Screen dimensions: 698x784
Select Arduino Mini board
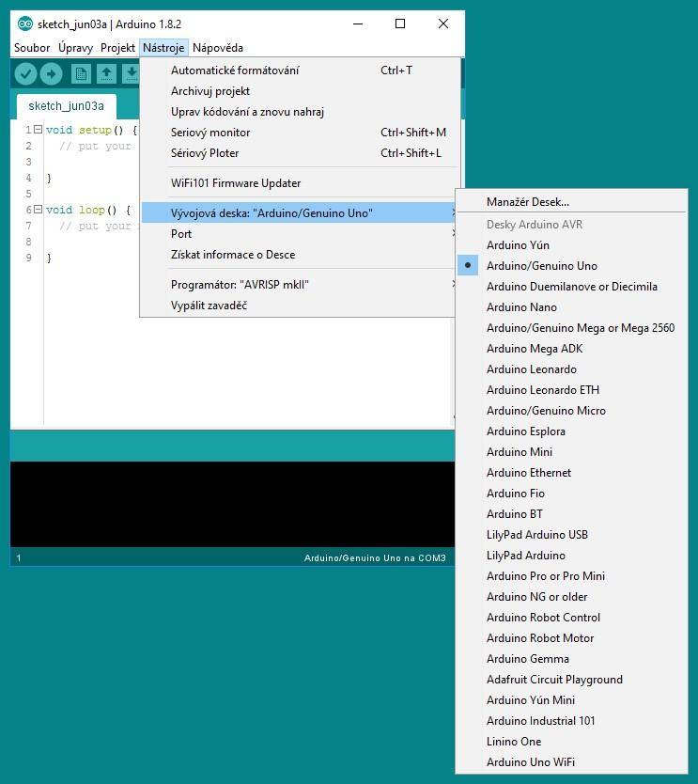tap(571, 452)
